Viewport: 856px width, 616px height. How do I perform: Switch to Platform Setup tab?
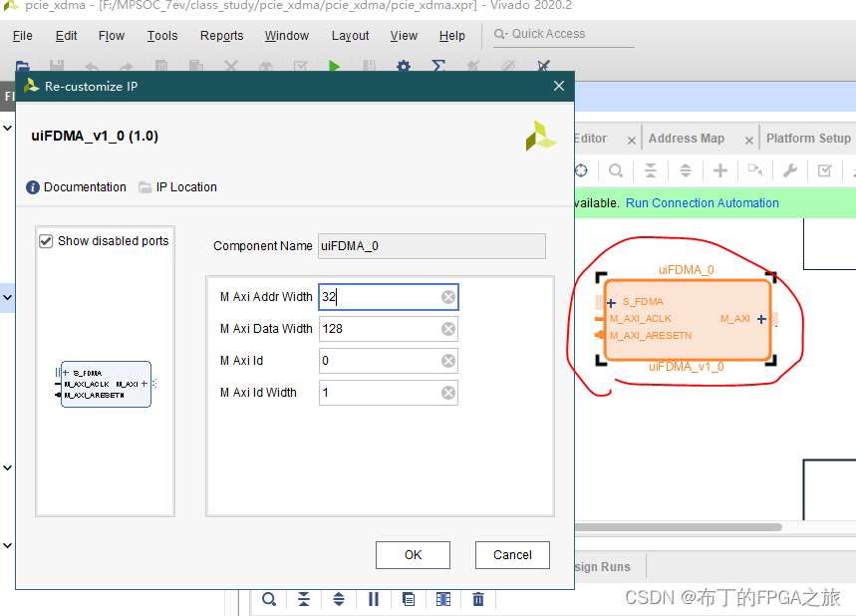[x=808, y=139]
